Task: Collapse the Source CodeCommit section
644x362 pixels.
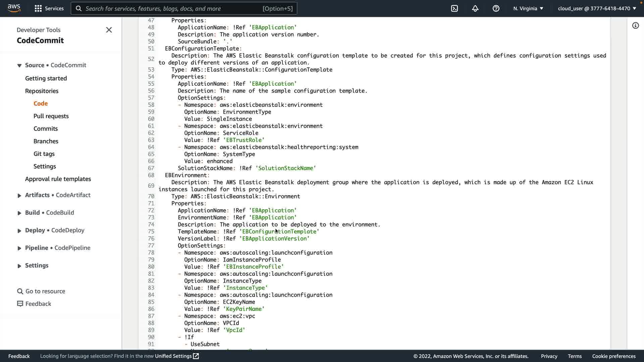Action: pyautogui.click(x=19, y=65)
